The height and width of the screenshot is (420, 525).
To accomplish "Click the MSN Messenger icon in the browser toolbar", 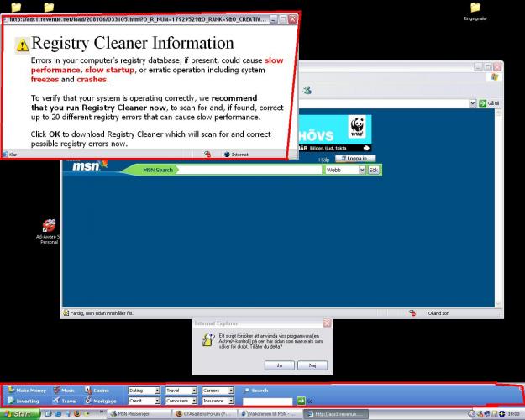I will (x=307, y=90).
